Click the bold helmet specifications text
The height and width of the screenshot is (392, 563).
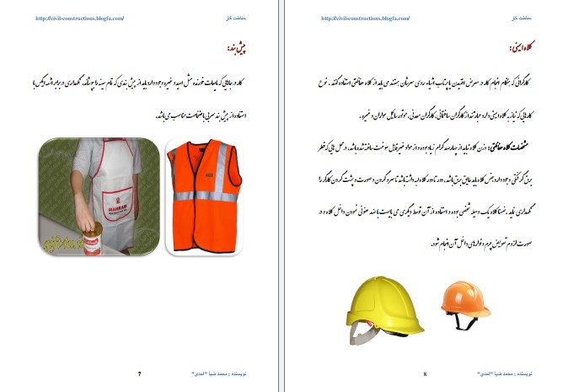coord(510,147)
